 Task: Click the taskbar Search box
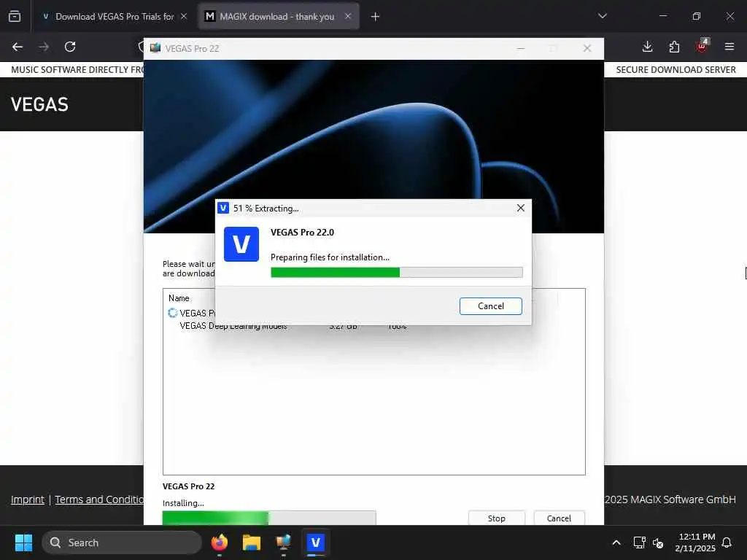(122, 542)
